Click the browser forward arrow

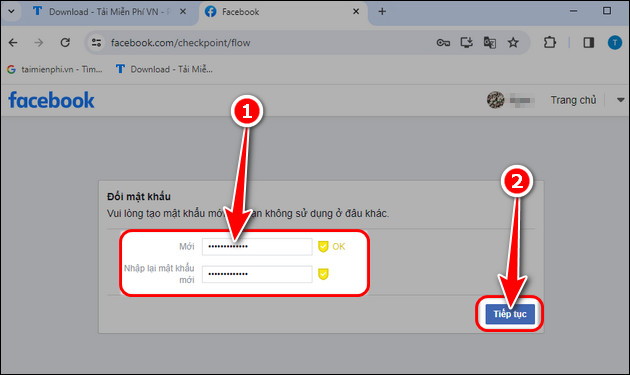[x=39, y=43]
